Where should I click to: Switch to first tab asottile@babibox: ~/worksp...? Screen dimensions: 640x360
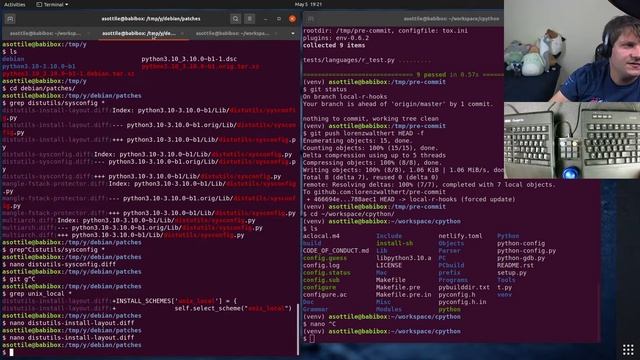tap(45, 33)
